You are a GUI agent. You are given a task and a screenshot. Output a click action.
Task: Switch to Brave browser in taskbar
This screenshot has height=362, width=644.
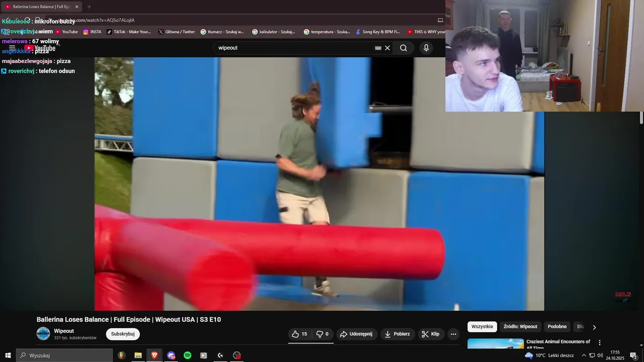(154, 355)
